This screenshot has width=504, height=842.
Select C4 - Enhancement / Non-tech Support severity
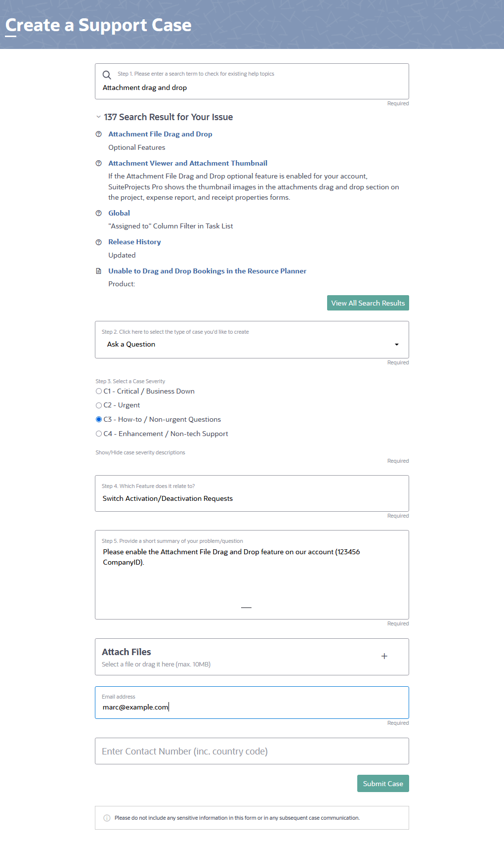click(x=99, y=434)
